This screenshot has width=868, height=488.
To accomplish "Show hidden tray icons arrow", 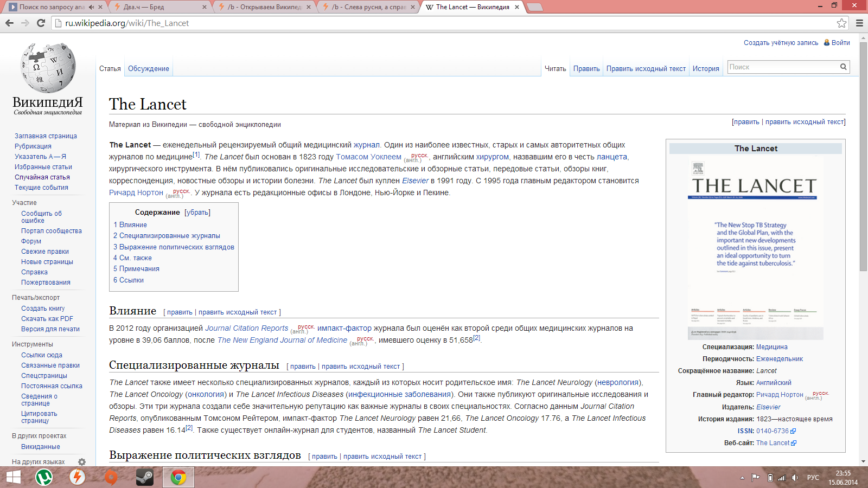I will [742, 478].
